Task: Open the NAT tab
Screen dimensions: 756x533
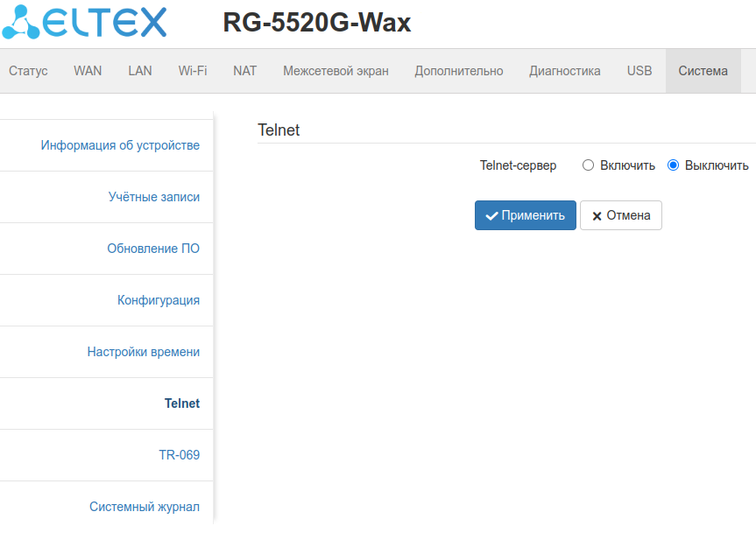Action: [x=245, y=71]
